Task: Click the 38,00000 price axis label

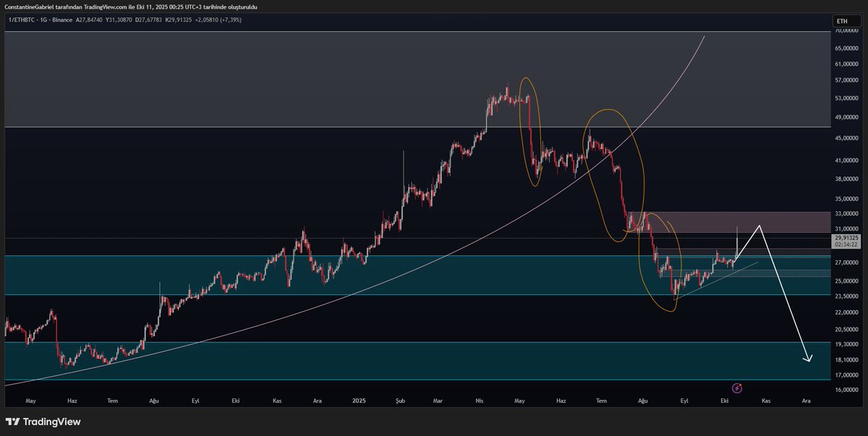Action: tap(846, 179)
